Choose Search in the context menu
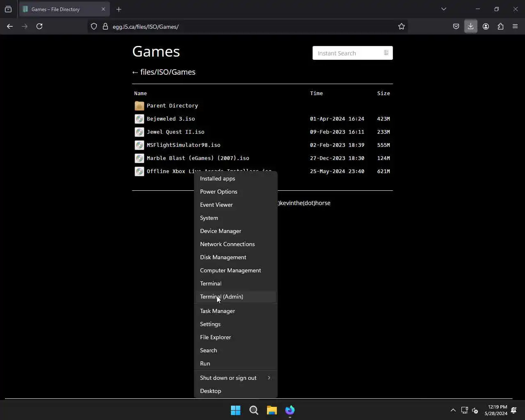Image resolution: width=525 pixels, height=420 pixels. (x=236, y=350)
